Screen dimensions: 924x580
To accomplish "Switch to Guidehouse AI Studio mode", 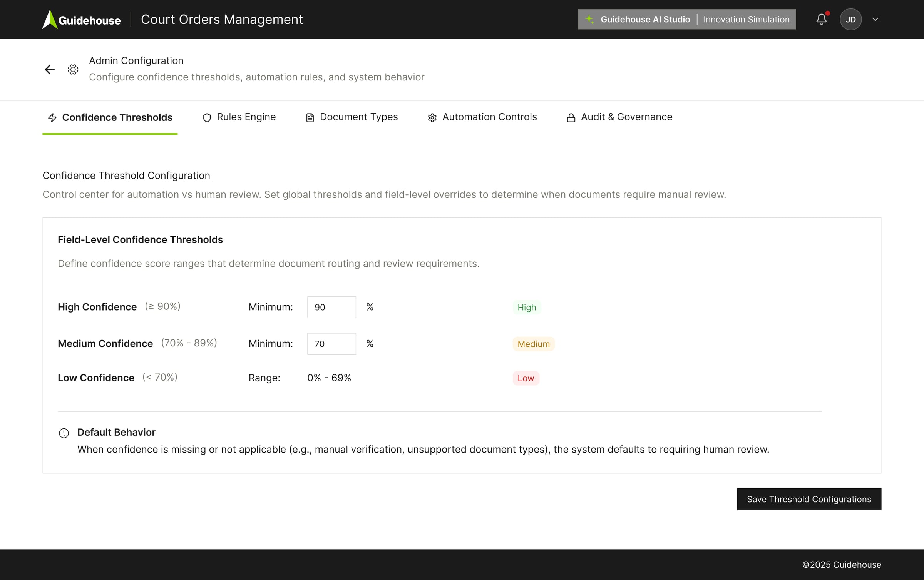I will click(x=645, y=19).
